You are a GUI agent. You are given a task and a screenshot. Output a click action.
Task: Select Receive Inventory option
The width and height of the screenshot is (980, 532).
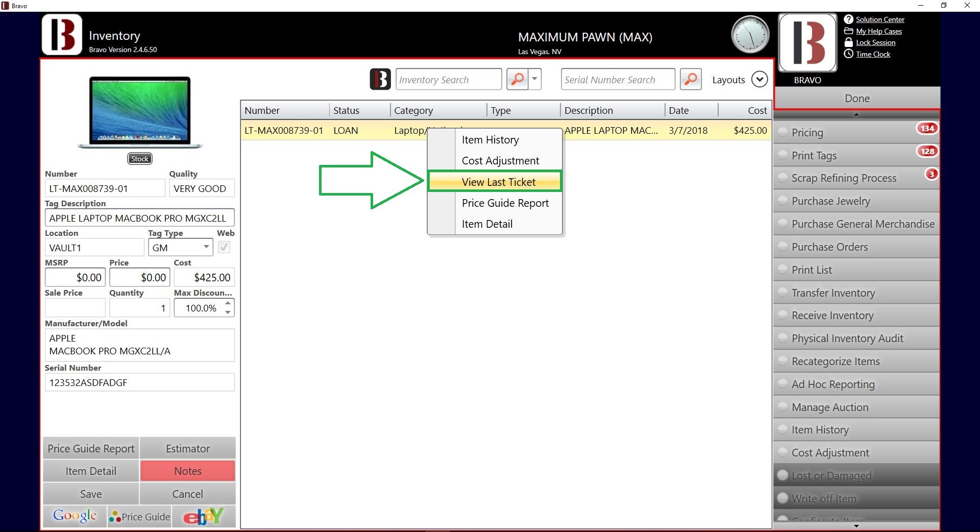(856, 316)
